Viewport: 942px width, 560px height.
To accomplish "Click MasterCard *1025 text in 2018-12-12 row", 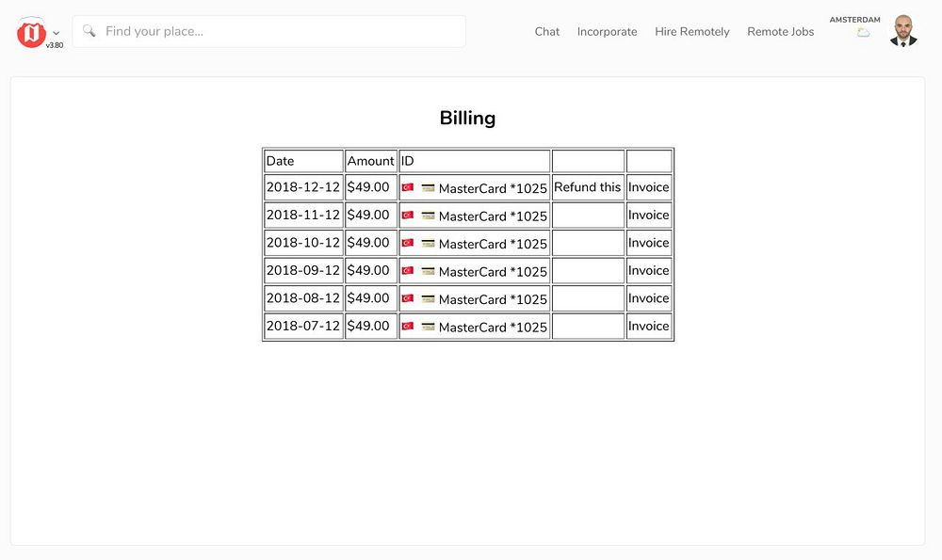I will tap(493, 188).
